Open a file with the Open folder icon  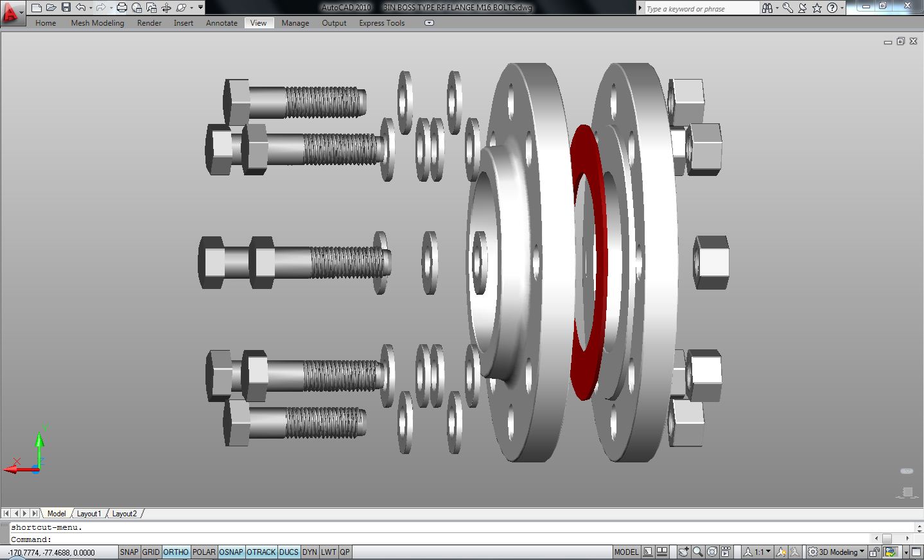(51, 8)
